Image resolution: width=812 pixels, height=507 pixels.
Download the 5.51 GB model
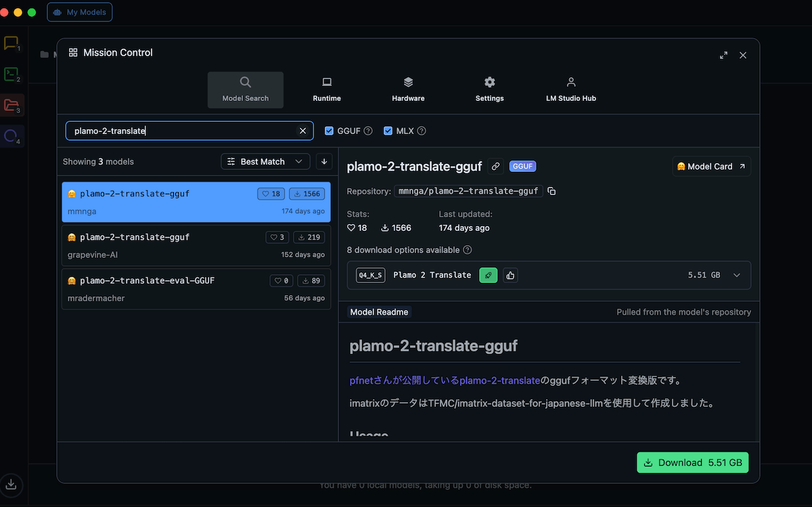tap(692, 462)
